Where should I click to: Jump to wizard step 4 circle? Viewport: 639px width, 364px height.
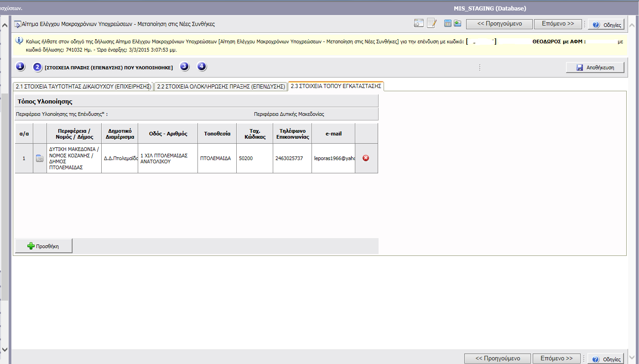tap(202, 67)
